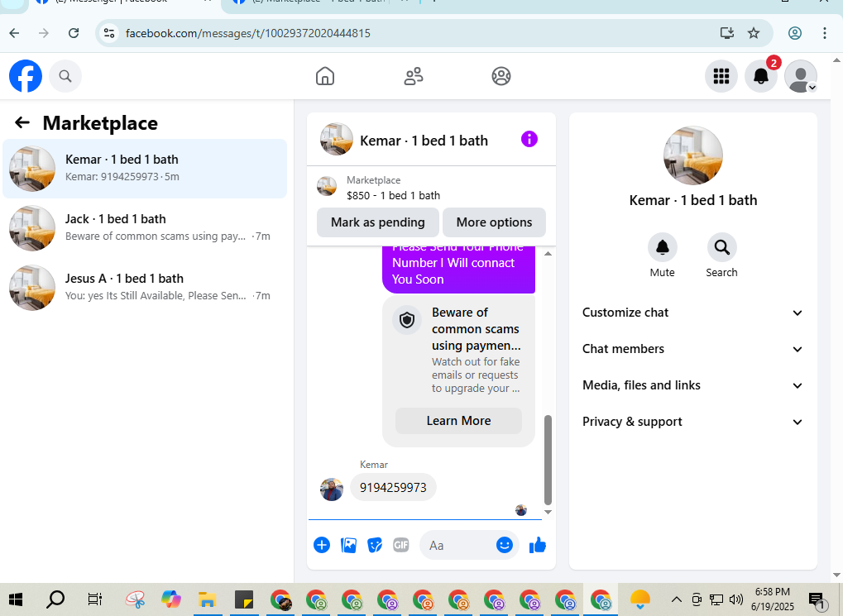The image size is (843, 616).
Task: Click the install app icon in address bar
Action: pyautogui.click(x=727, y=33)
